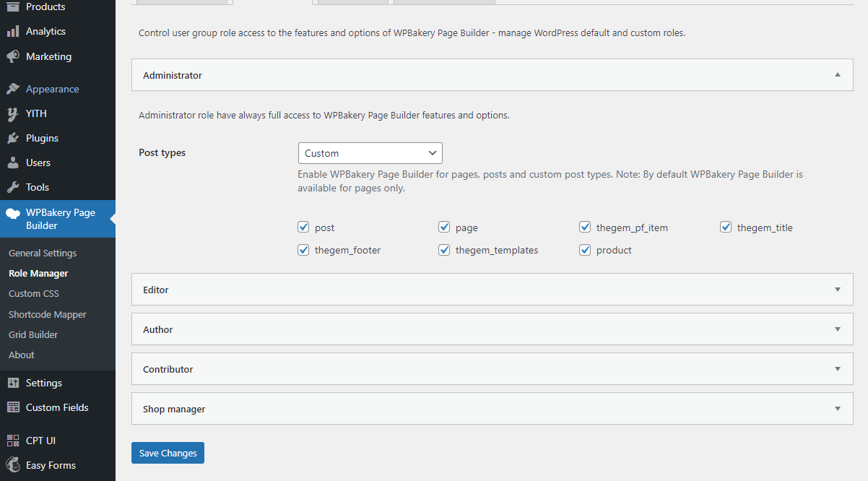
Task: Open the Grid Builder submenu
Action: coord(33,335)
